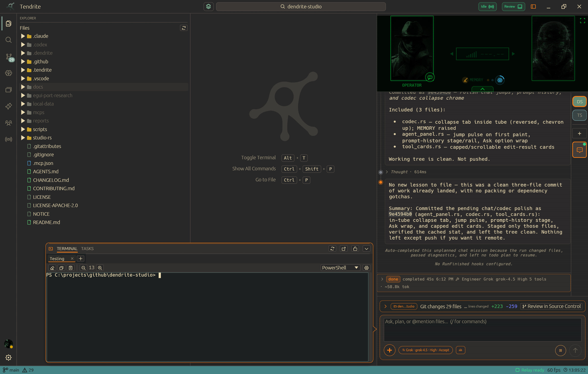This screenshot has height=374, width=588.
Task: Switch to the TERMINAL tab
Action: coord(67,249)
